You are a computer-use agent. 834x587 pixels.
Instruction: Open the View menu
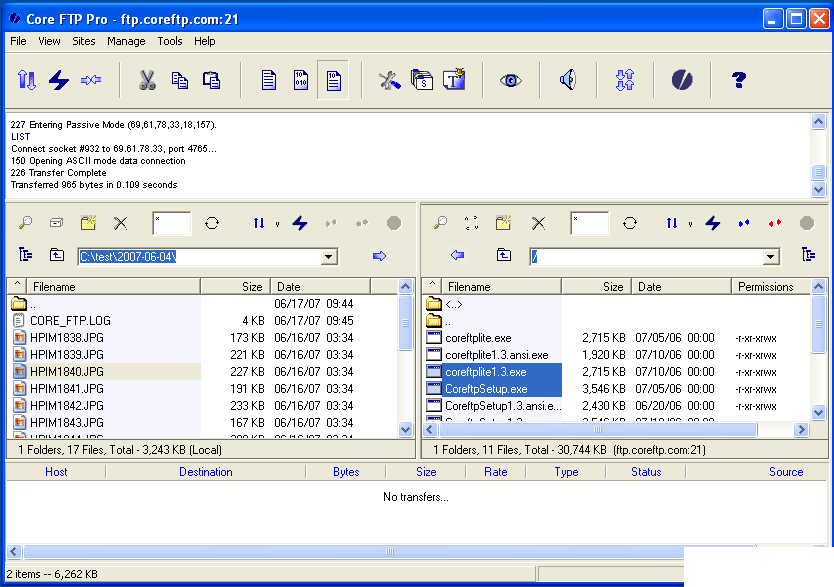[x=49, y=41]
